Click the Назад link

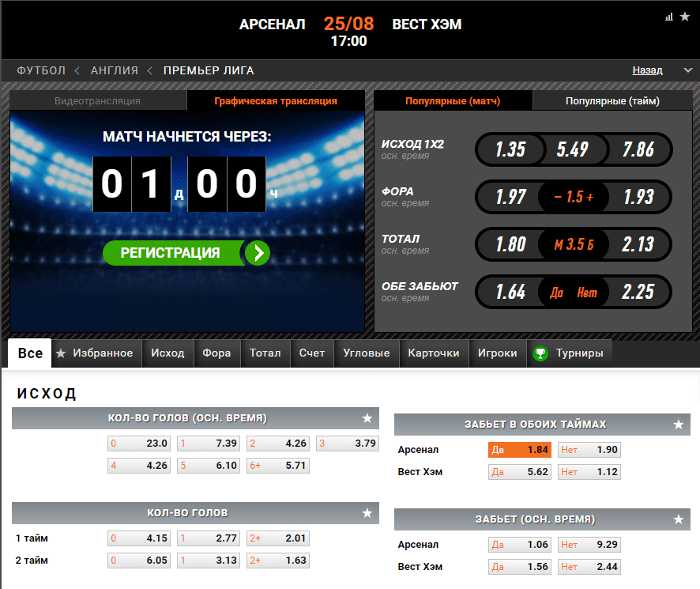pyautogui.click(x=647, y=70)
